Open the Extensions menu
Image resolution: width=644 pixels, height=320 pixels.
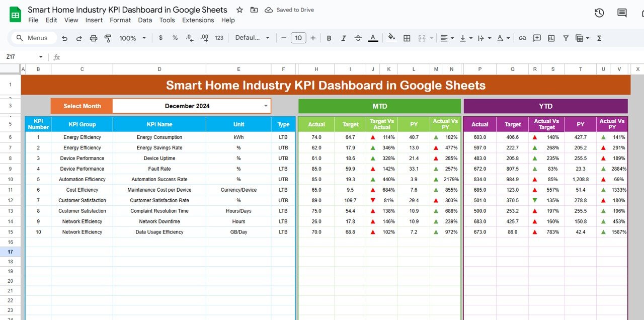[x=198, y=20]
